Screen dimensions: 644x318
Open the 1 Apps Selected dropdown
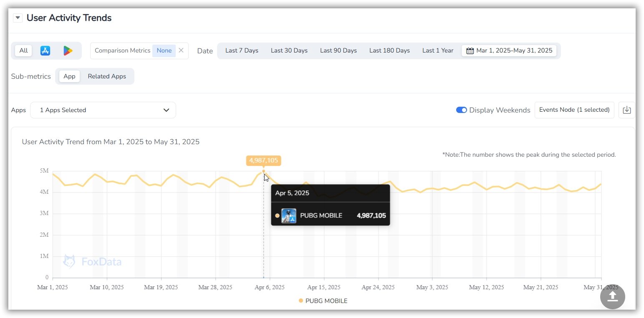103,110
